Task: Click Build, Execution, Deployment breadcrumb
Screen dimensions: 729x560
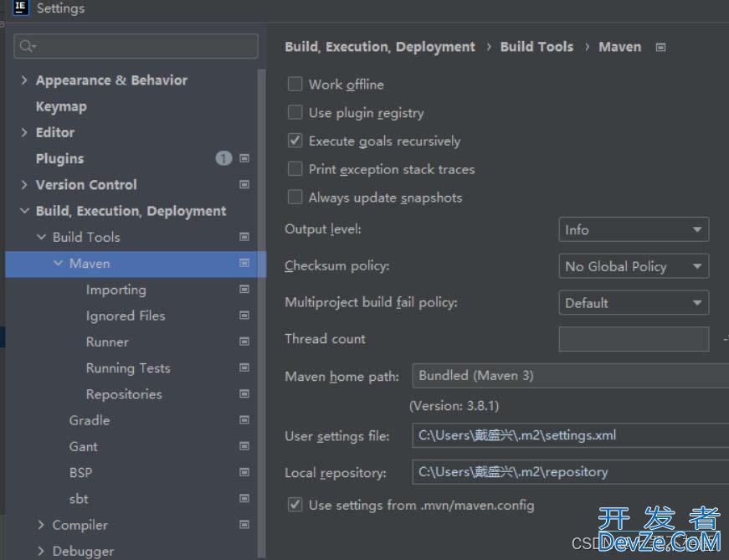Action: [380, 47]
